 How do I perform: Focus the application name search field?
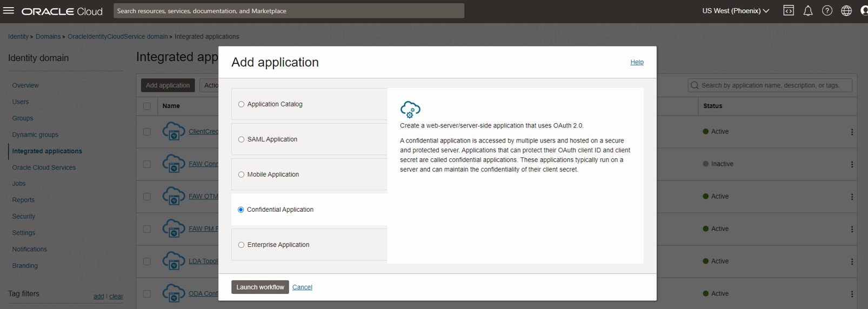click(x=770, y=85)
